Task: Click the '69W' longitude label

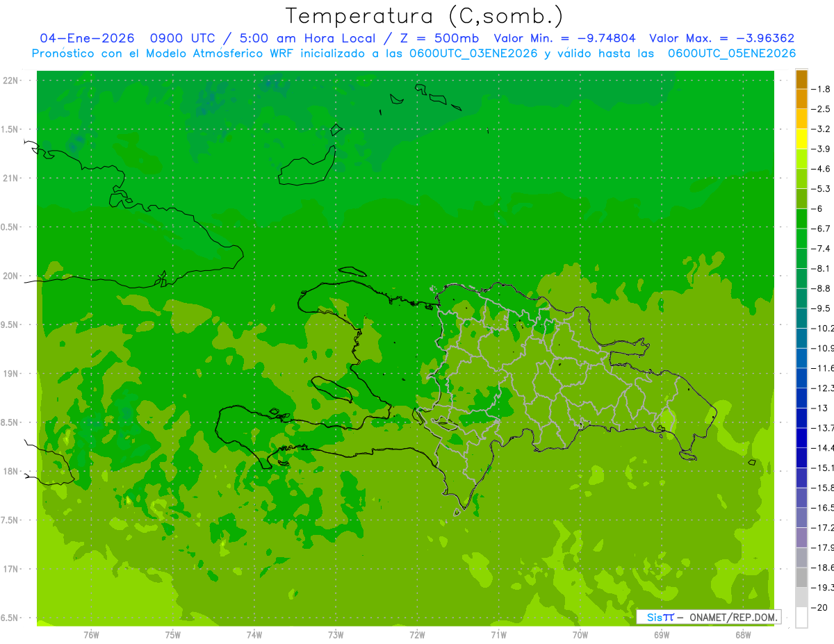Action: click(662, 634)
